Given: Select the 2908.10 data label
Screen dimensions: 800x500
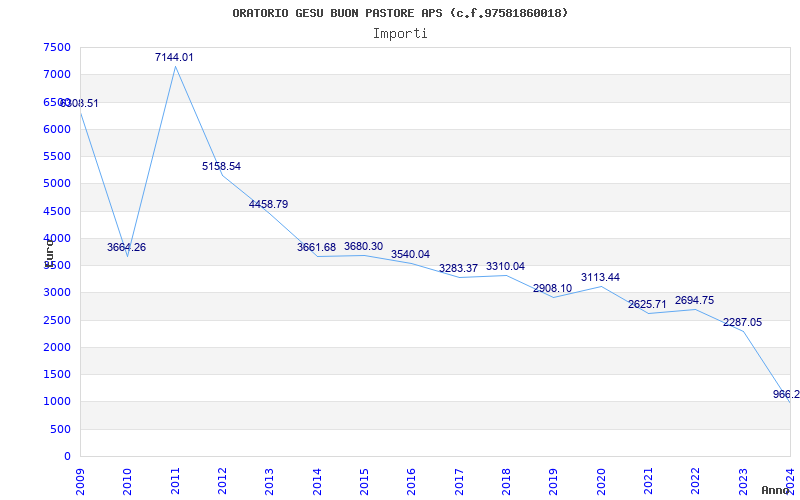Looking at the screenshot, I should pyautogui.click(x=553, y=289).
